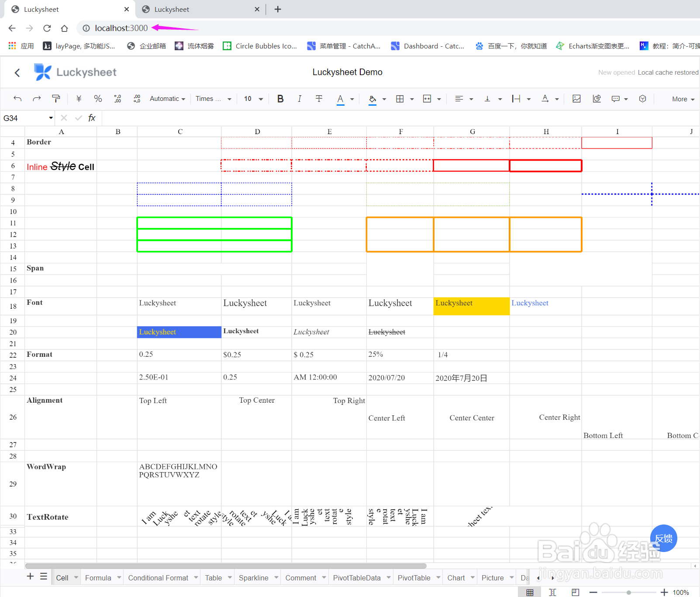
Task: Click the formula bar input field
Action: (x=400, y=118)
